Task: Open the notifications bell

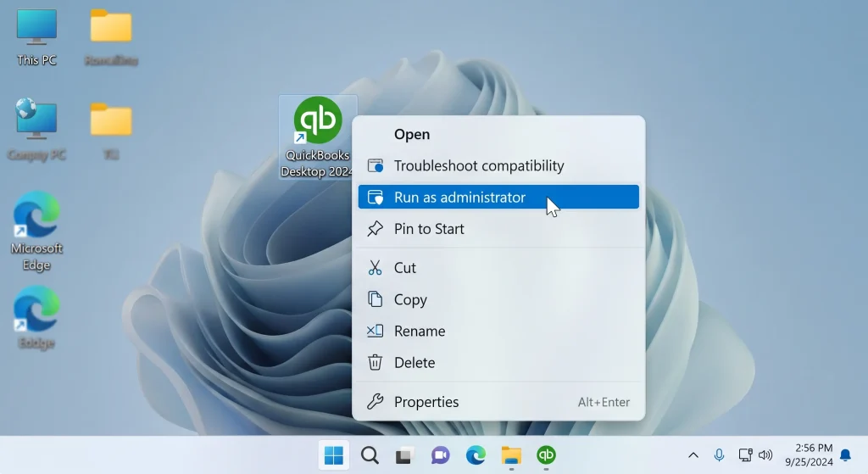Action: (845, 455)
